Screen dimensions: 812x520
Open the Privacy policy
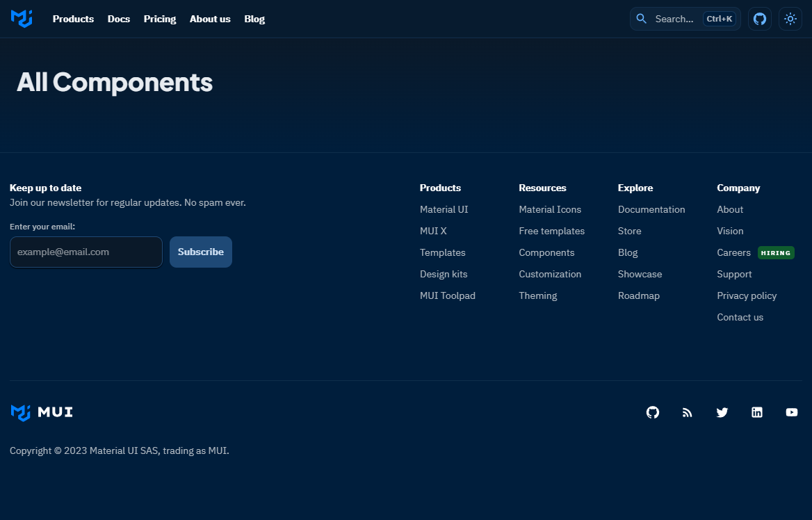(x=747, y=295)
